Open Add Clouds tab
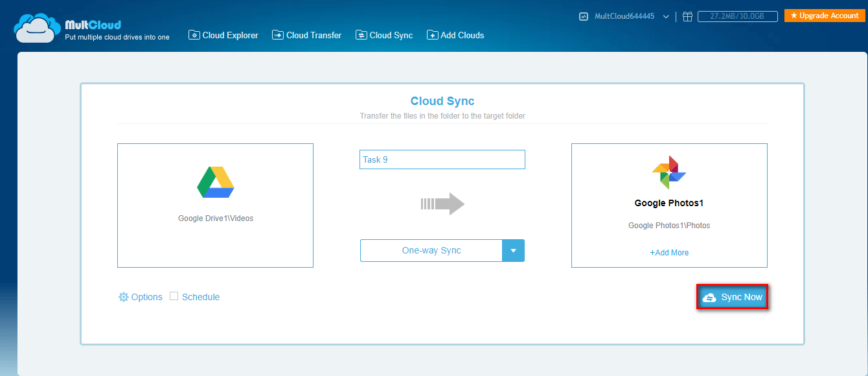Image resolution: width=868 pixels, height=376 pixels. [455, 35]
